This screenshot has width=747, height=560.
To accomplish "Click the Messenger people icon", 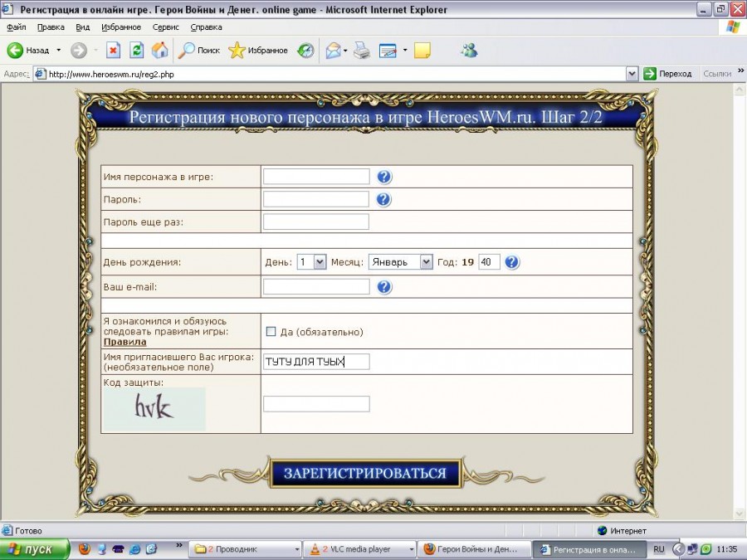I will [469, 50].
